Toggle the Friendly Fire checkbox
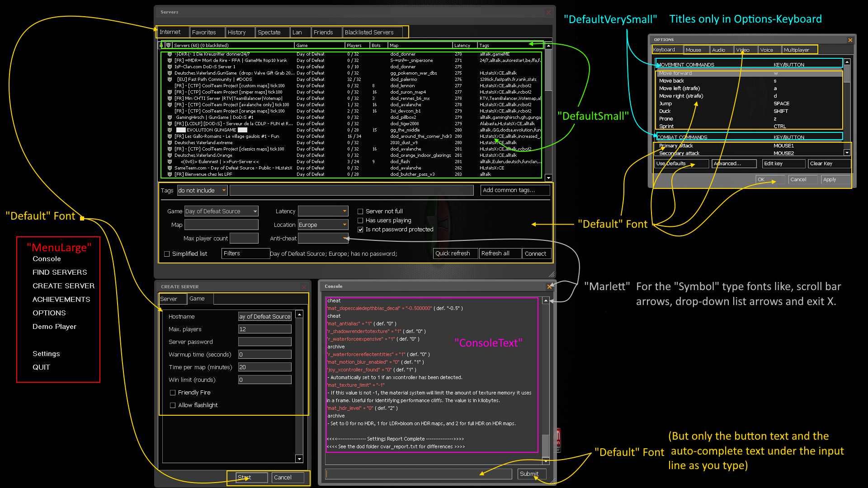Viewport: 868px width, 488px height. pos(173,393)
